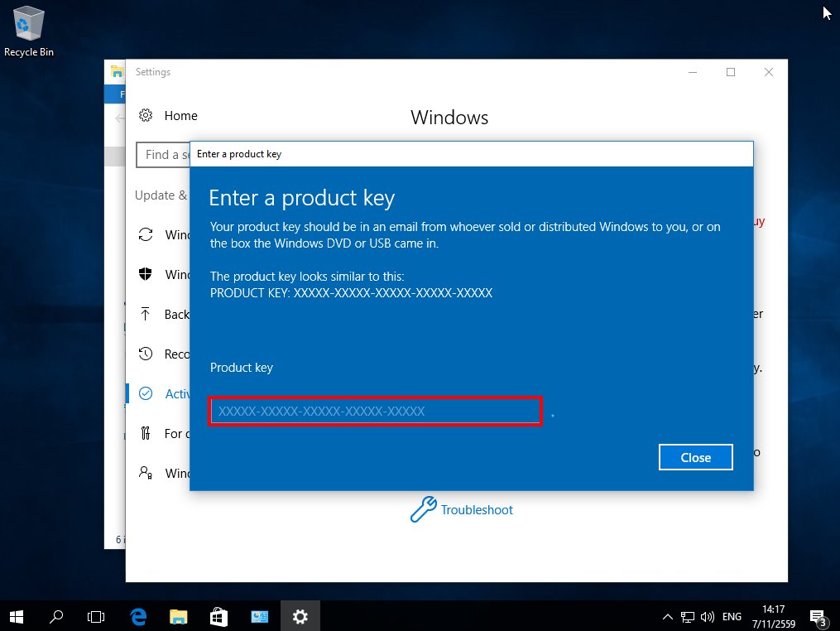Maximize the Settings window
The height and width of the screenshot is (631, 840).
pos(731,72)
